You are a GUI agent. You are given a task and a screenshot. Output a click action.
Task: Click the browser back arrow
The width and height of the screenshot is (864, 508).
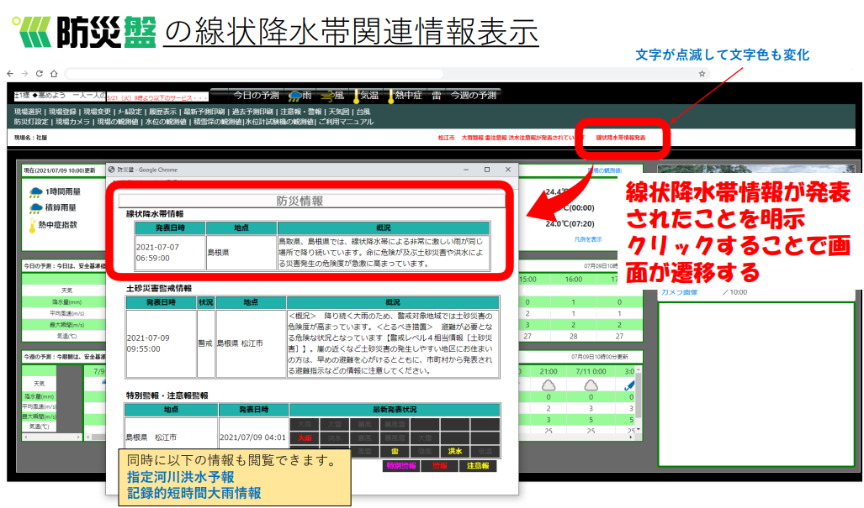point(10,73)
